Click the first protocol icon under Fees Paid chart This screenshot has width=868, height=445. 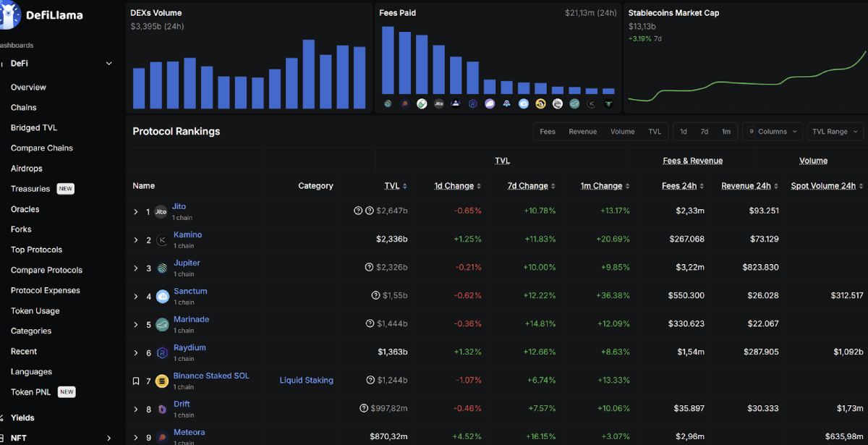[388, 104]
